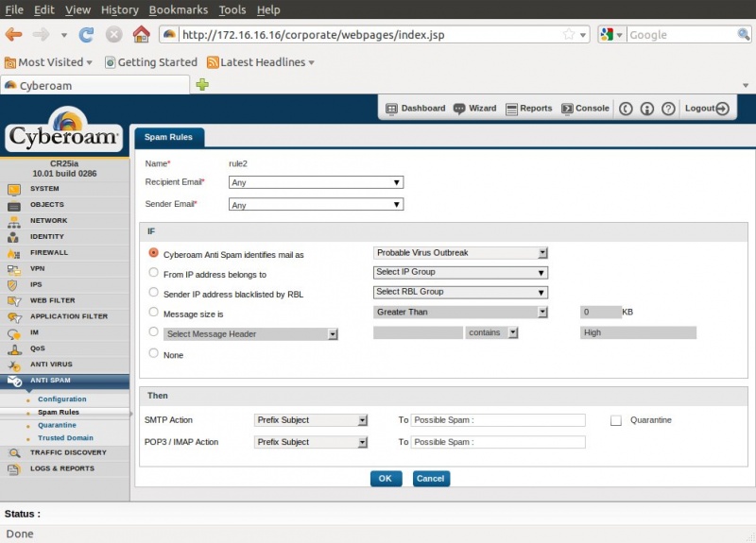Open the SMTP Action Prefix Subject dropdown
Screen dimensions: 756x543
coord(311,420)
